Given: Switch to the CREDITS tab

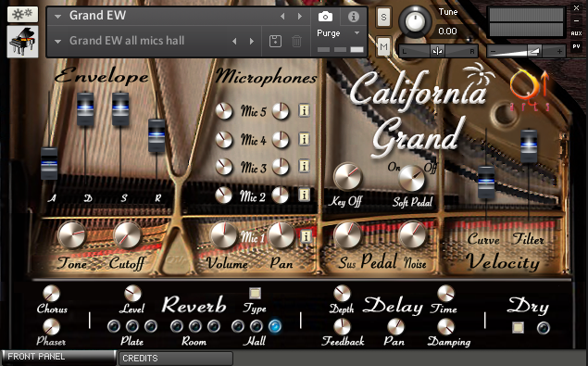Looking at the screenshot, I should 176,358.
